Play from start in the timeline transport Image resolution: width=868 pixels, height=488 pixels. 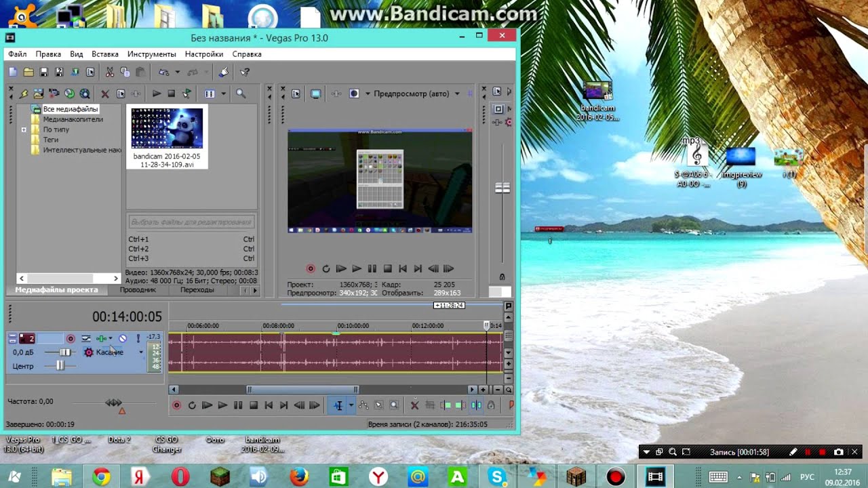pos(208,405)
